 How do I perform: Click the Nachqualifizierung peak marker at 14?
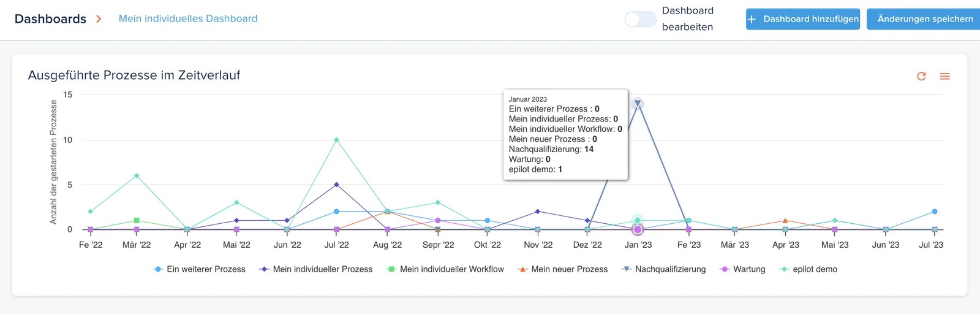638,104
